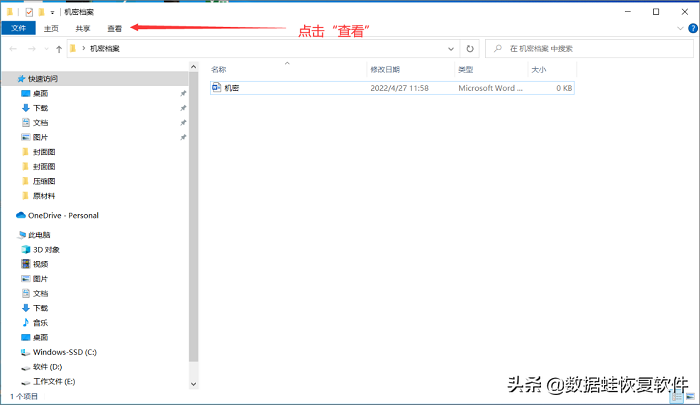
Task: Open the OneDrive - Personal cloud icon
Action: (21, 215)
